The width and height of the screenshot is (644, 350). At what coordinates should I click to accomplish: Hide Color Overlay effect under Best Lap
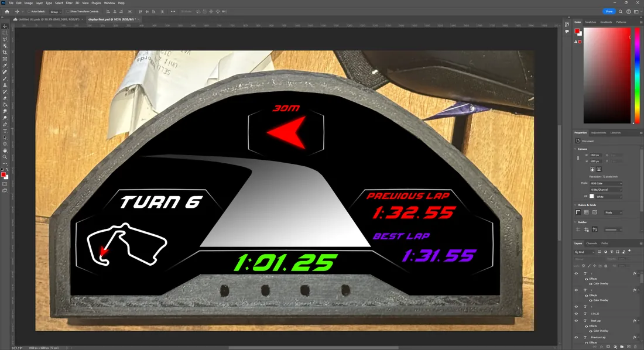click(x=591, y=331)
